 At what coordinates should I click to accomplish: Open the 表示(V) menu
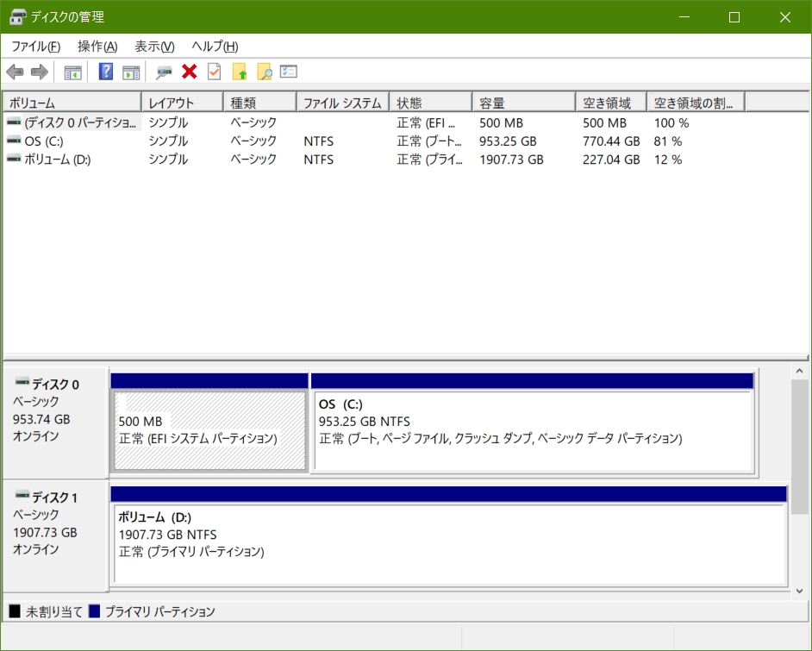pyautogui.click(x=154, y=46)
